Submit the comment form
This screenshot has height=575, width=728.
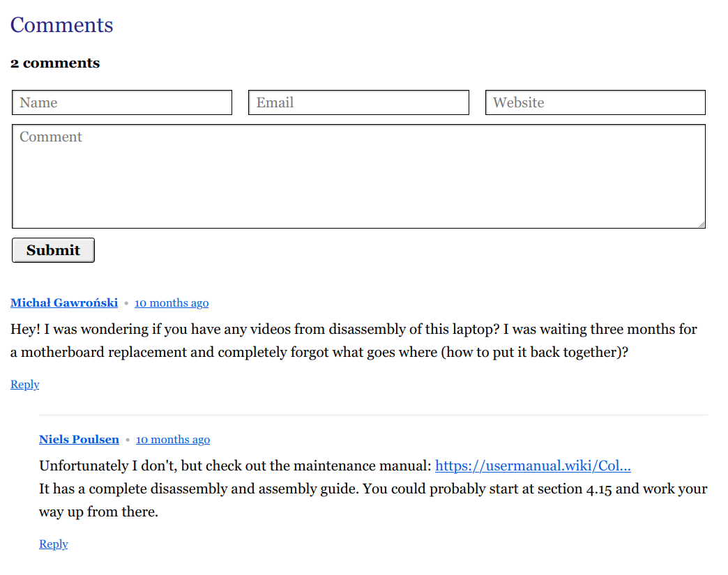coord(54,250)
